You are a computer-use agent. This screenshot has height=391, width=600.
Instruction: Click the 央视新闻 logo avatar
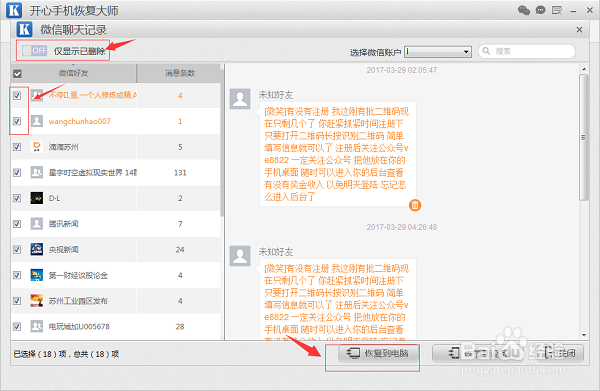pyautogui.click(x=37, y=249)
